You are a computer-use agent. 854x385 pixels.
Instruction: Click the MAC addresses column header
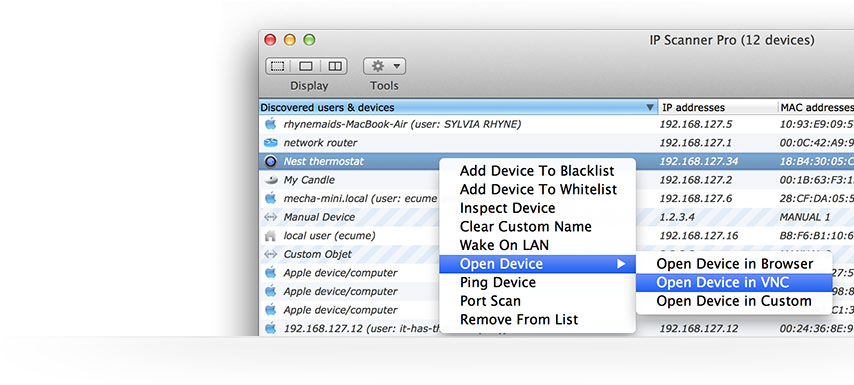[816, 107]
